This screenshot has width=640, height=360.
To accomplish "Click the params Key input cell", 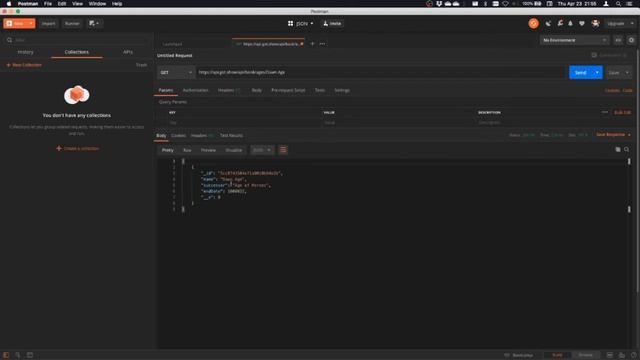I will pos(244,122).
